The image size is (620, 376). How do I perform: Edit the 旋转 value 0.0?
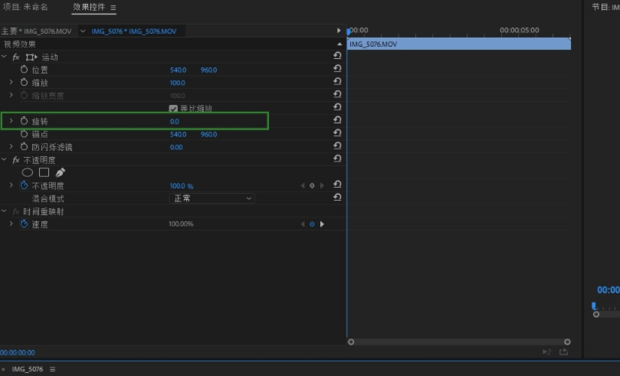tap(174, 121)
